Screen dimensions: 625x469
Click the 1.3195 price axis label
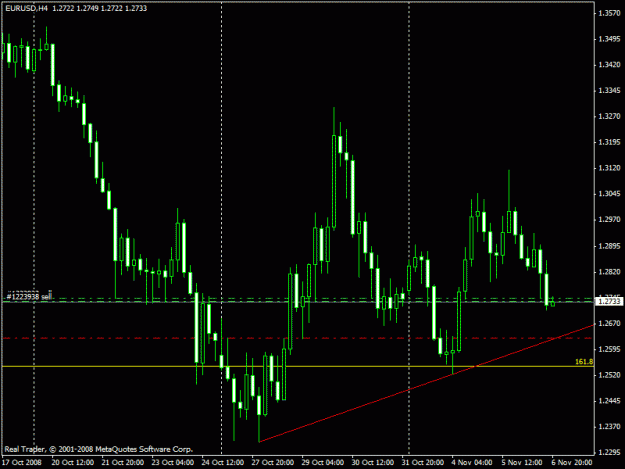pos(609,142)
